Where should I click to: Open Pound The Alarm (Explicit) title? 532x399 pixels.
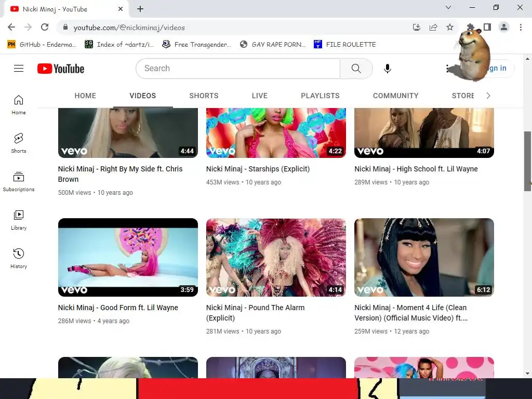pos(256,313)
